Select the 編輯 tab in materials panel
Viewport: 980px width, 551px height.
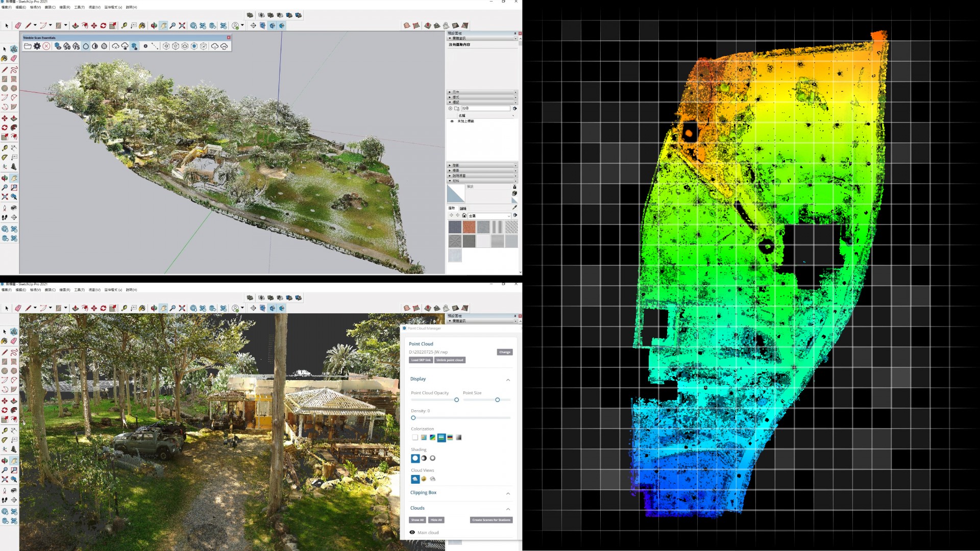(463, 209)
